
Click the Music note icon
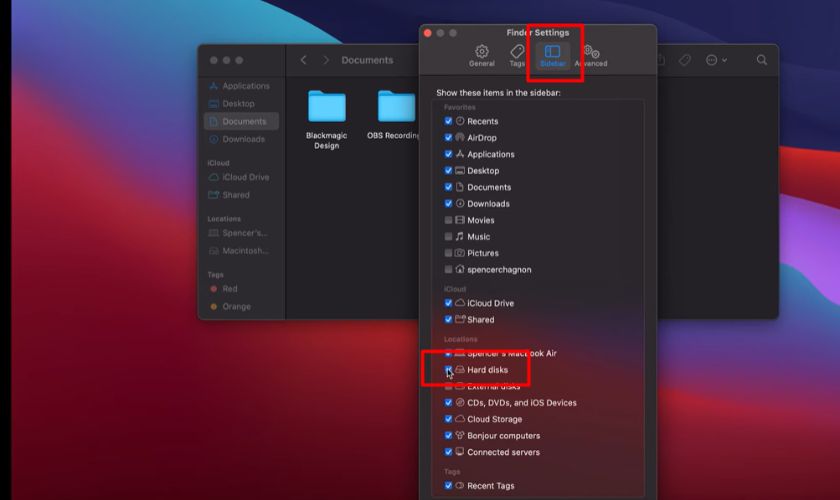click(x=460, y=236)
